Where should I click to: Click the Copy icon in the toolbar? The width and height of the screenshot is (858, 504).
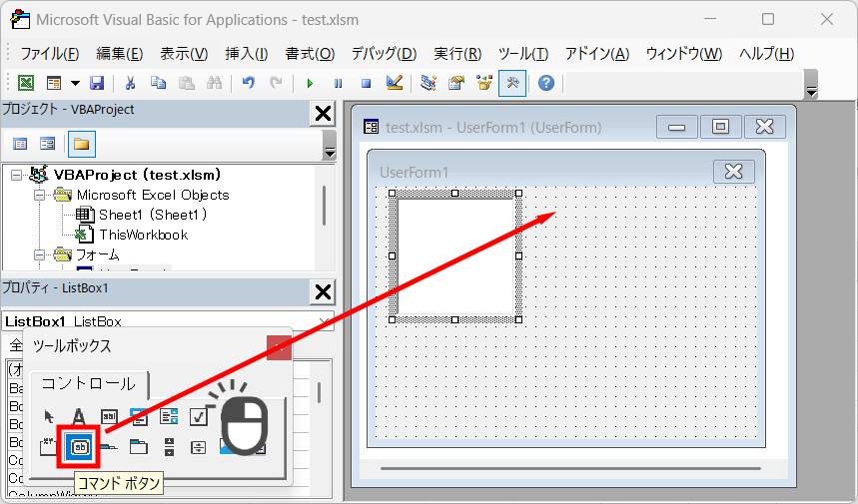[x=158, y=83]
